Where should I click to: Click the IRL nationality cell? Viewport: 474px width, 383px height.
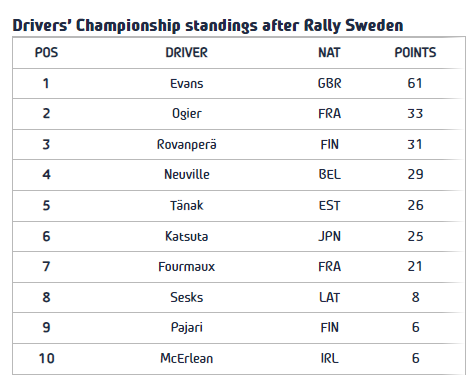(x=329, y=358)
